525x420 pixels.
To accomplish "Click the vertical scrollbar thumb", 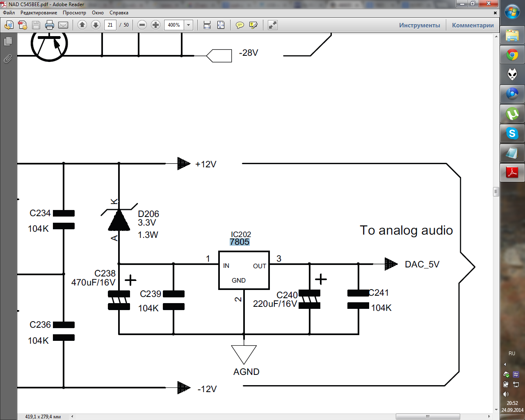I will (x=496, y=192).
